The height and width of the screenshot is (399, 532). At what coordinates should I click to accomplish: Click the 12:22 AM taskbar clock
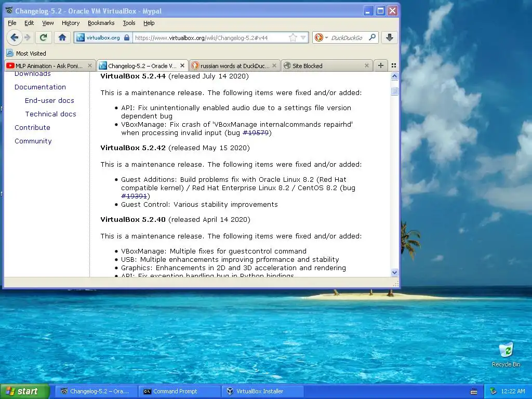tap(513, 391)
